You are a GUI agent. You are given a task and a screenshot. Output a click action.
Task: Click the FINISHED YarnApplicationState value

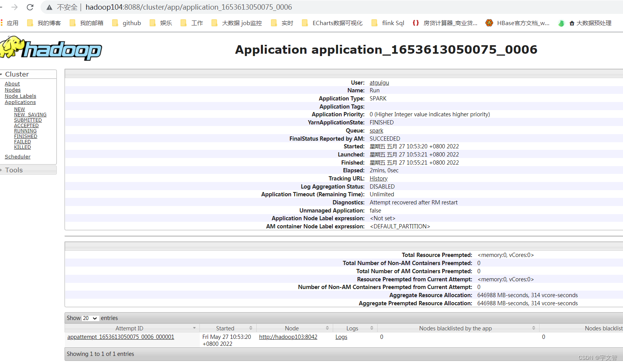(381, 122)
